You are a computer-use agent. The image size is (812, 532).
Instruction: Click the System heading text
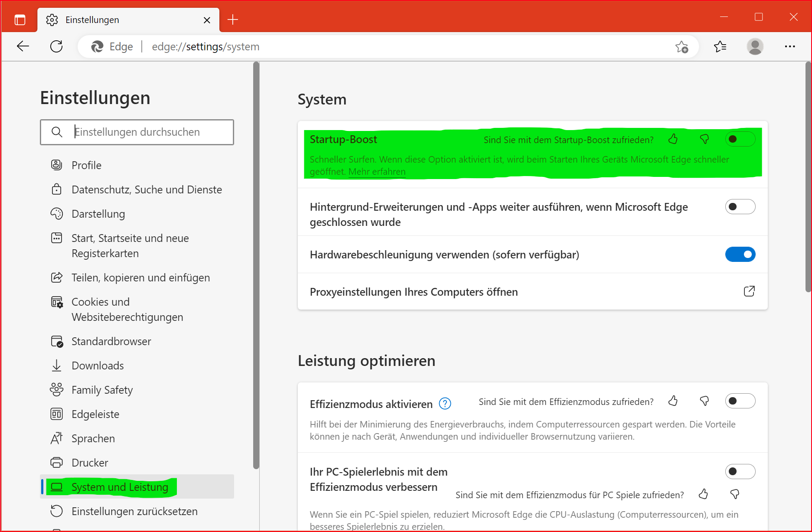[322, 99]
